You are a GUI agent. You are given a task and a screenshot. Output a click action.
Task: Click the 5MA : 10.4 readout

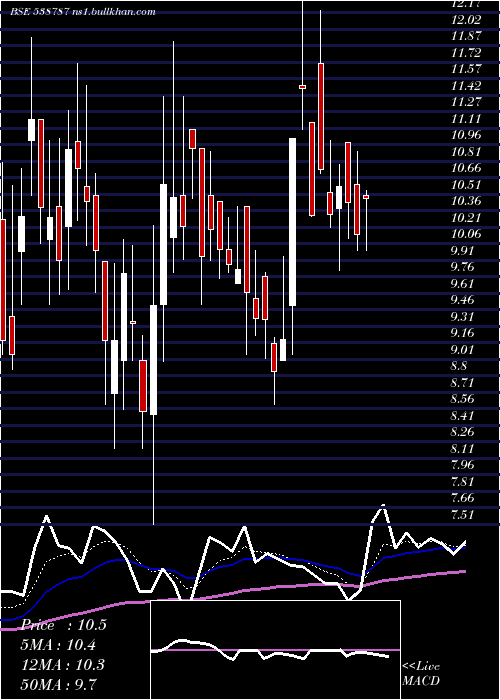pyautogui.click(x=59, y=645)
